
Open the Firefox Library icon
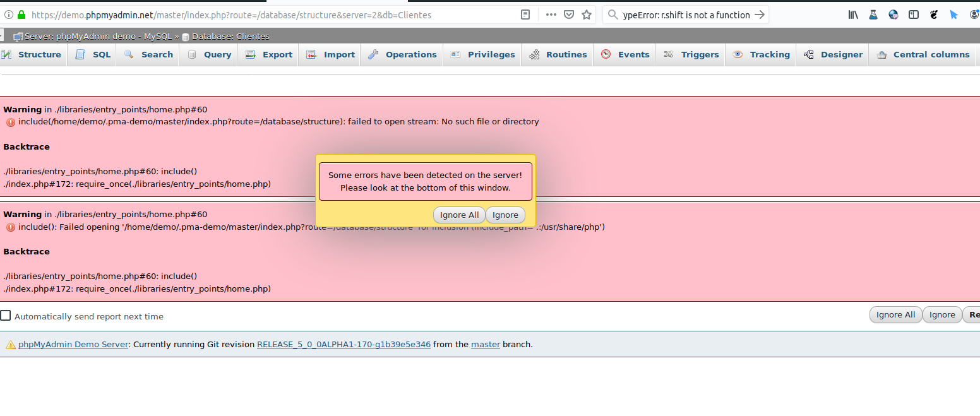coord(853,14)
